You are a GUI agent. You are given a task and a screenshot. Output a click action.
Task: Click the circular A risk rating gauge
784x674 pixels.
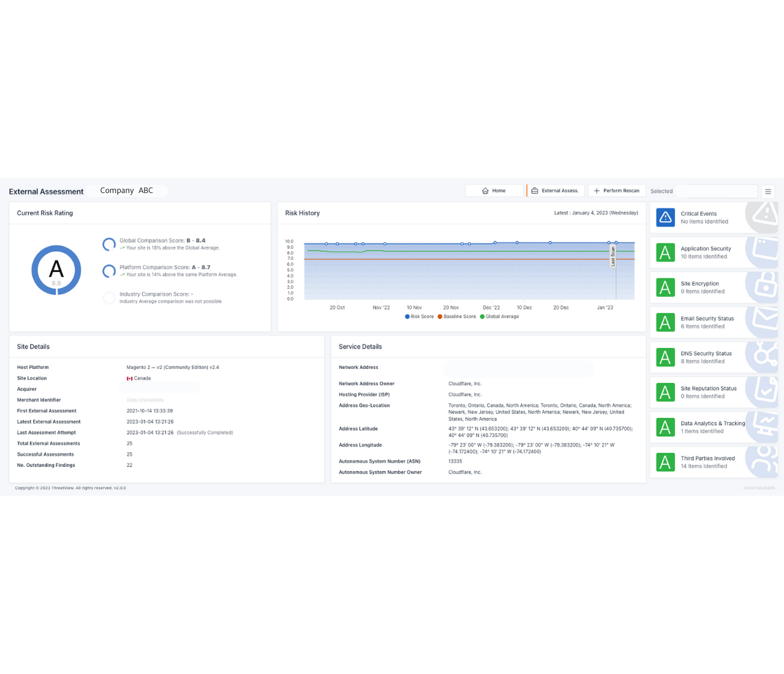coord(56,270)
